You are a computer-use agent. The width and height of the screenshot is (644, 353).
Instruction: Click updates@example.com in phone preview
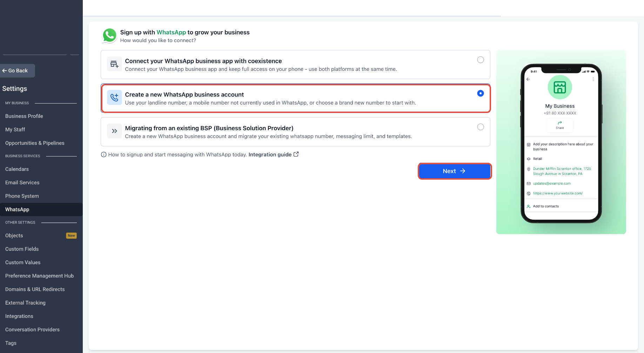552,184
